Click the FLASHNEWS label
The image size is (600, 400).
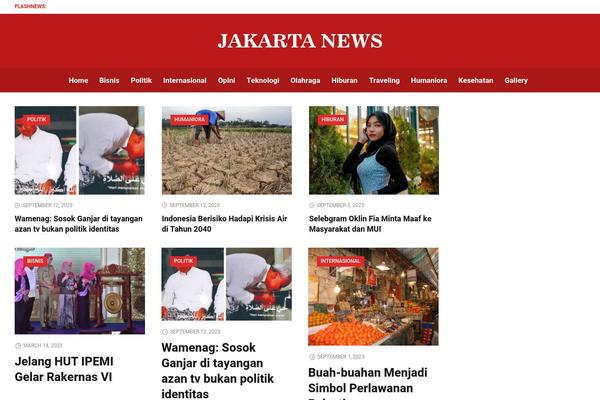tap(30, 7)
